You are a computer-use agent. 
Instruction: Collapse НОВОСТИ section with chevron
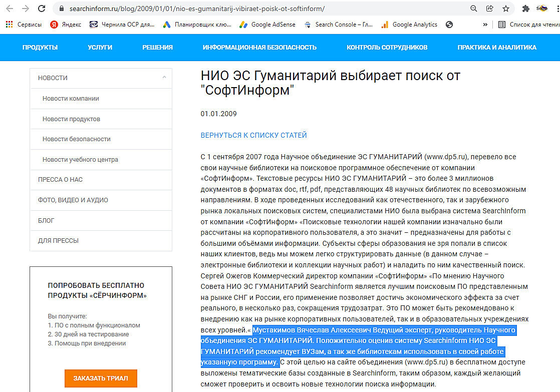[164, 77]
